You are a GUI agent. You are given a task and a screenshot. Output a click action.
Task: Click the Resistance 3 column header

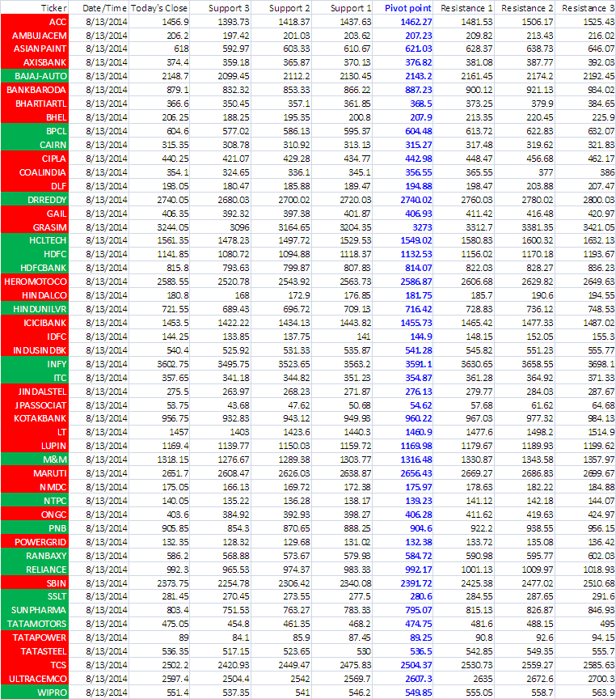tap(586, 7)
